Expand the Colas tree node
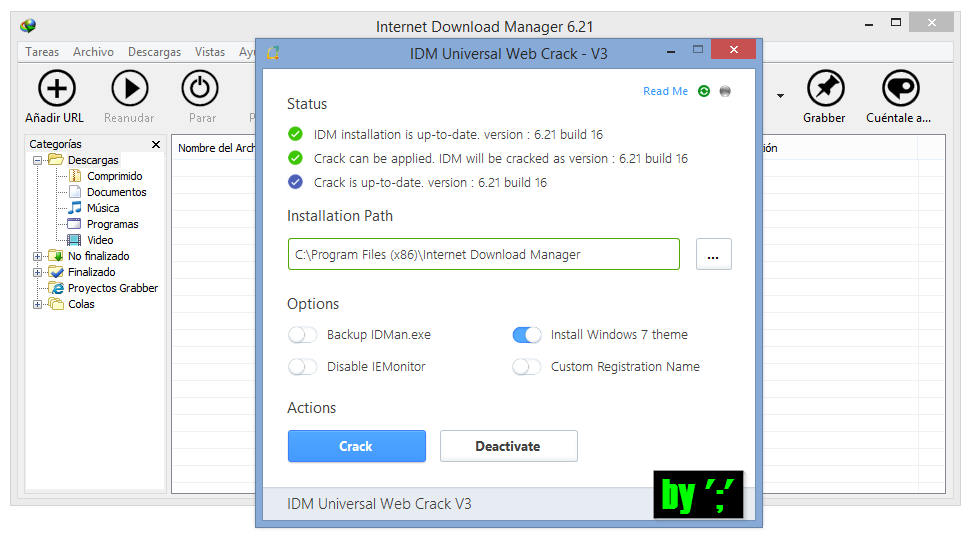The height and width of the screenshot is (538, 970). [x=37, y=304]
